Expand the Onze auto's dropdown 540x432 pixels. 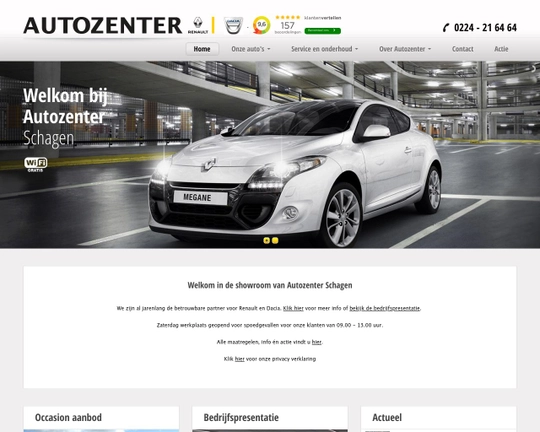251,49
